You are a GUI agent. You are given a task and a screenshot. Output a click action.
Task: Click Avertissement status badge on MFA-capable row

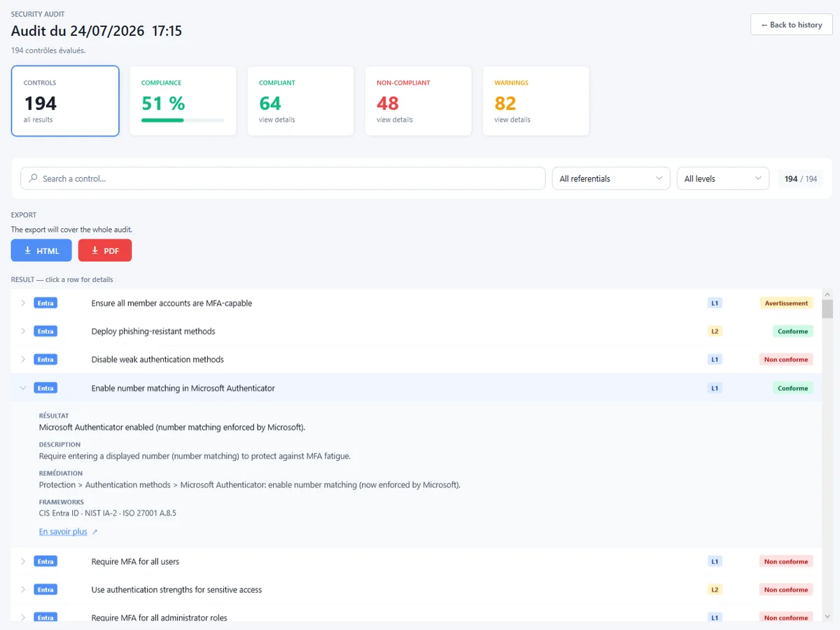point(786,303)
